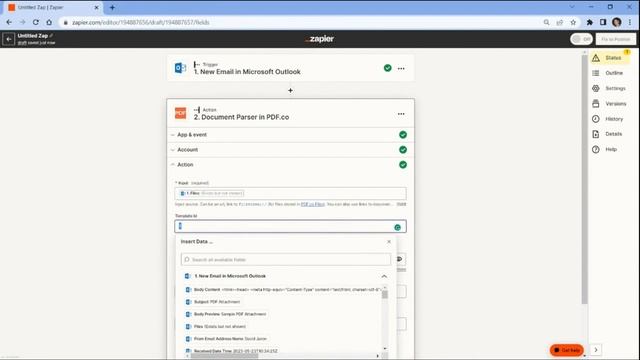Image resolution: width=640 pixels, height=360 pixels.
Task: Click the browser address bar
Action: pos(302,22)
